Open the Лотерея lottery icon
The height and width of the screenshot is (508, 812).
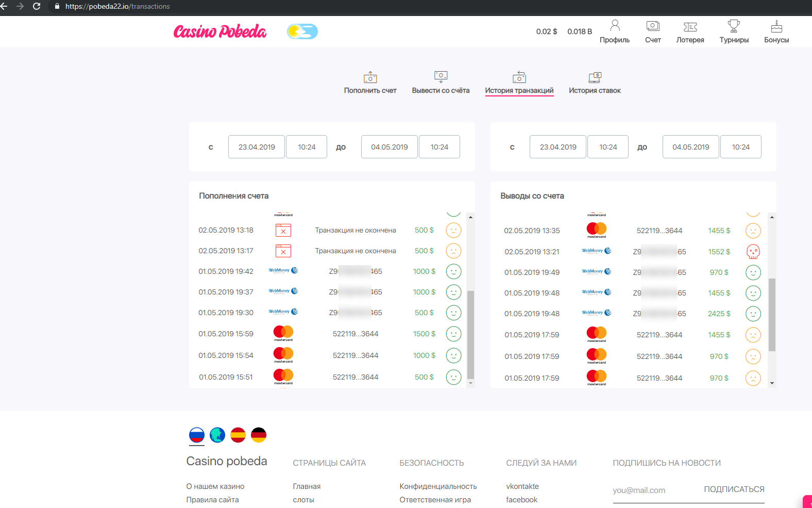coord(690,27)
